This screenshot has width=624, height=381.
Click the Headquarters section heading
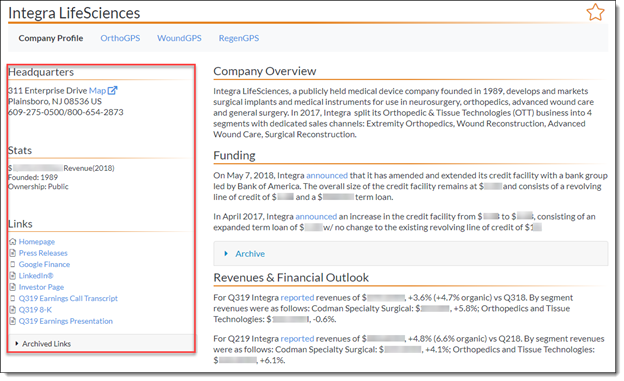[41, 72]
